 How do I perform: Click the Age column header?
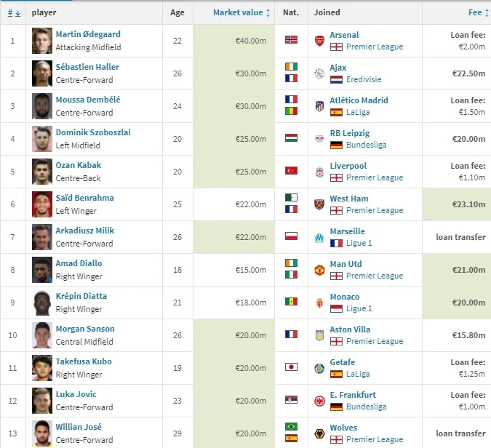tap(177, 12)
